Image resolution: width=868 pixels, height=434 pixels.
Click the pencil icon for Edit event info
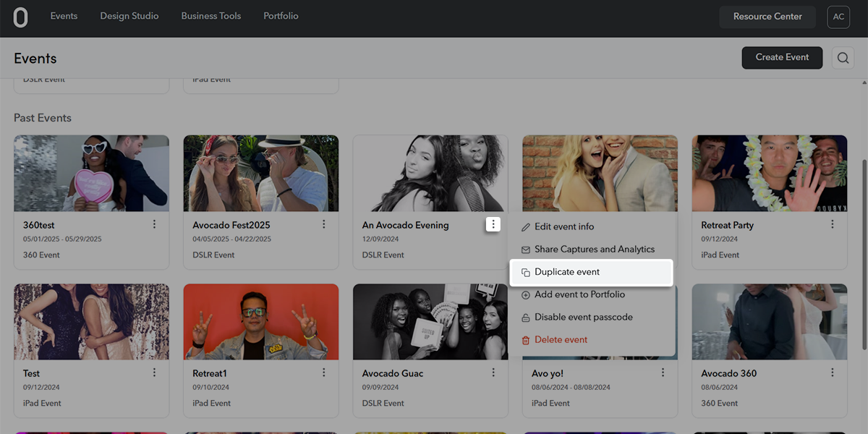[x=526, y=227]
